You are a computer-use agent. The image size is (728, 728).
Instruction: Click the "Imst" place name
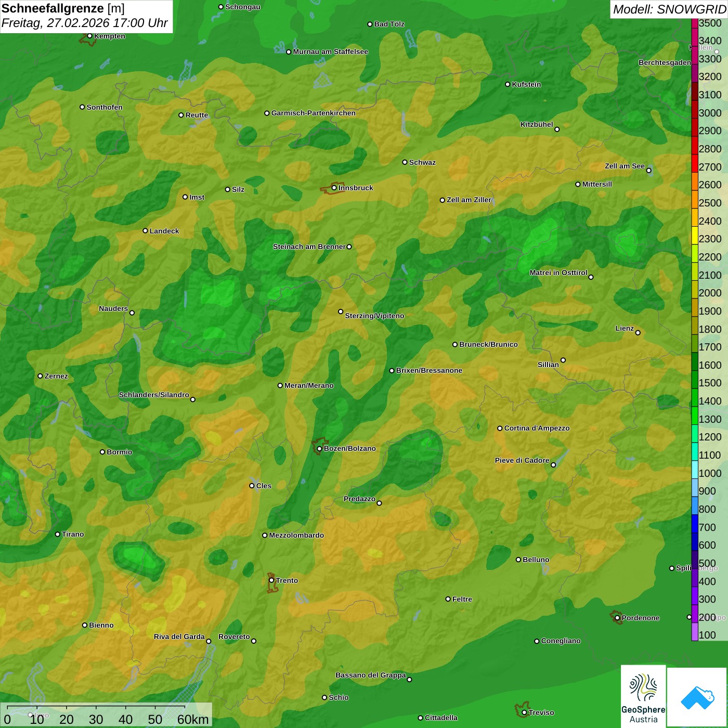197,197
